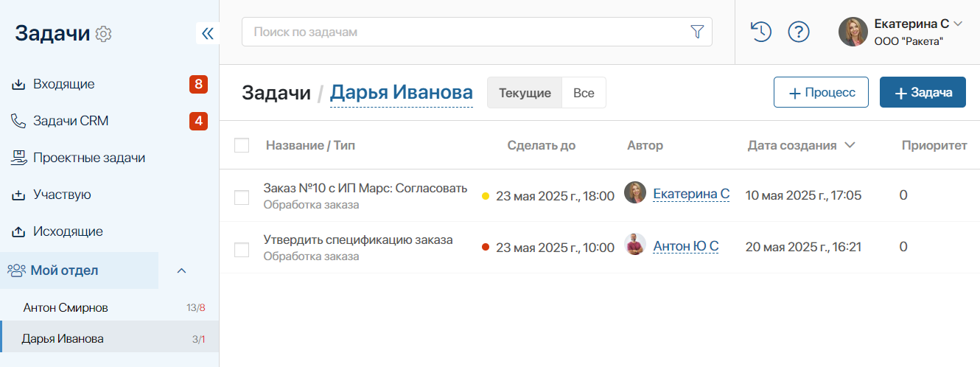Open author link Екатерина С in table
This screenshot has width=980, height=367.
coord(691,194)
